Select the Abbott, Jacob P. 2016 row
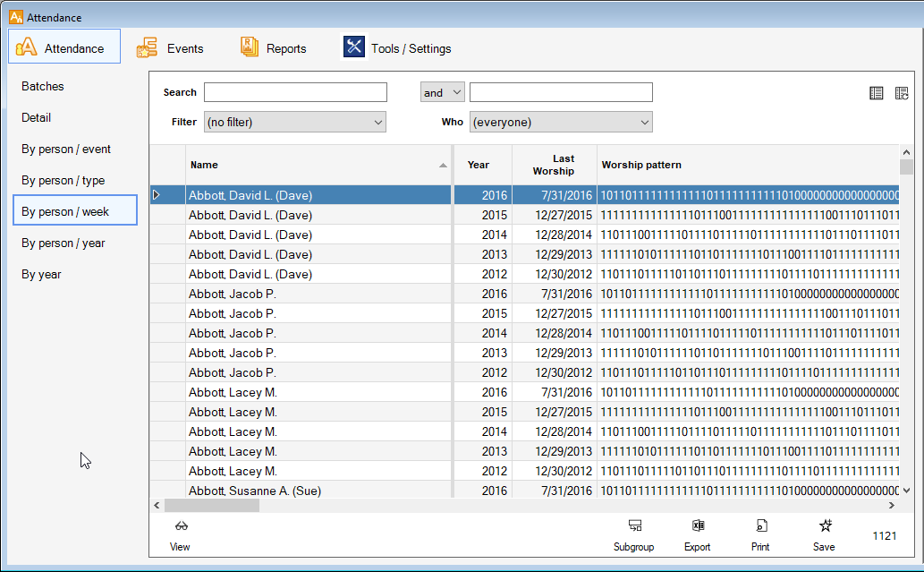Image resolution: width=924 pixels, height=572 pixels. click(318, 294)
